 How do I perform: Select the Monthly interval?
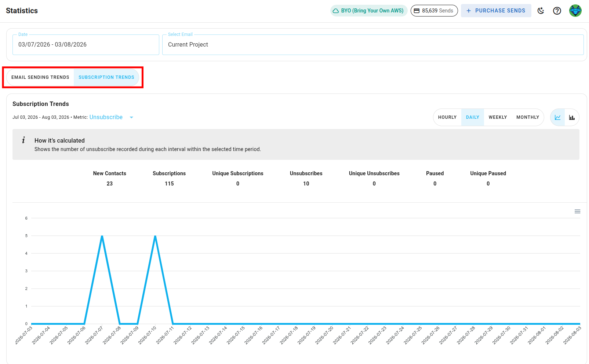click(528, 117)
